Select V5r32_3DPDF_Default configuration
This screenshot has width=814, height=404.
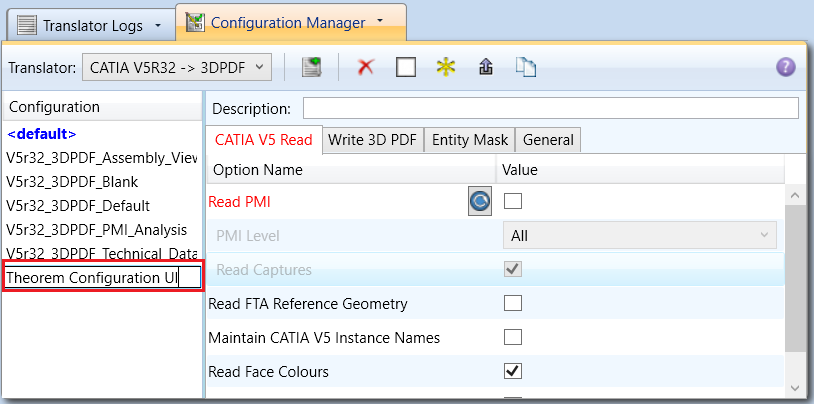point(78,206)
